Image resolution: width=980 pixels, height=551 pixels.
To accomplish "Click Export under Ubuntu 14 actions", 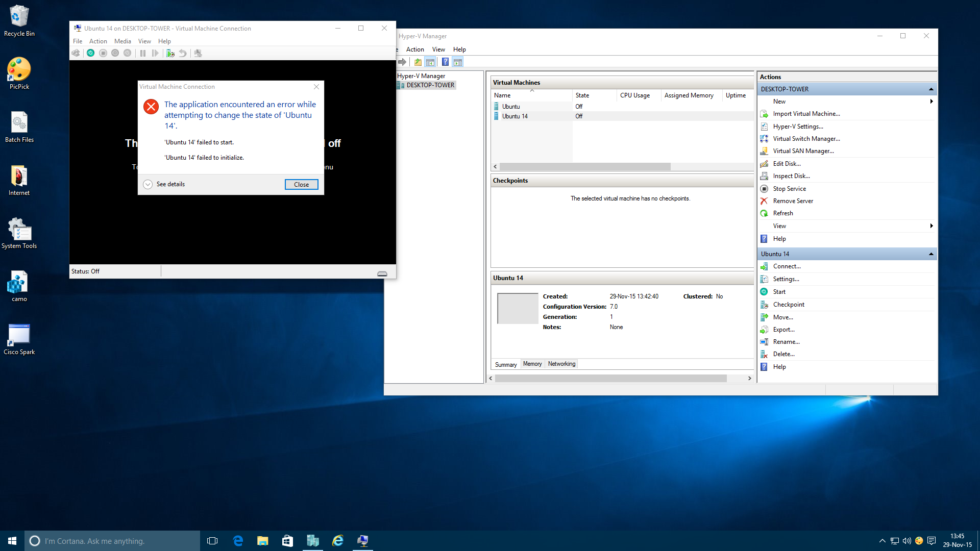I will [x=783, y=330].
